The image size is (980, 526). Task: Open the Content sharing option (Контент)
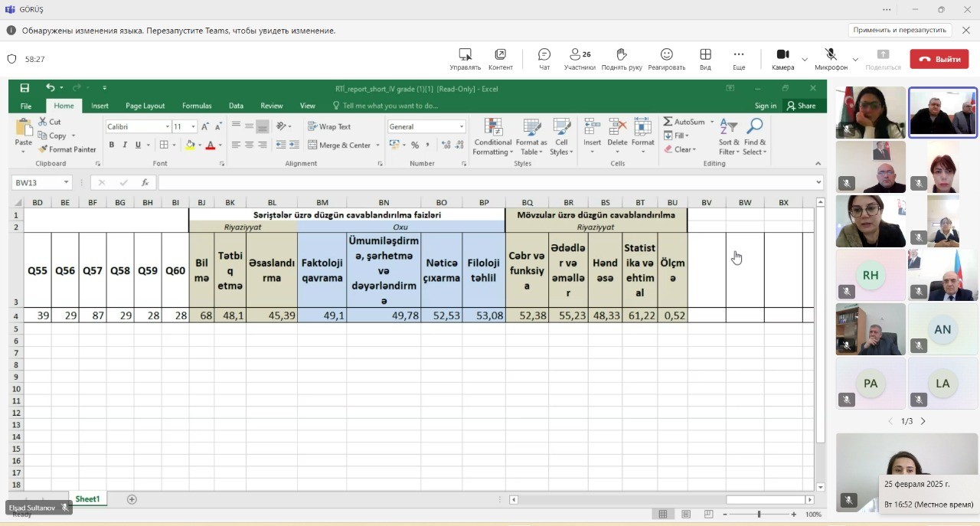coord(500,58)
